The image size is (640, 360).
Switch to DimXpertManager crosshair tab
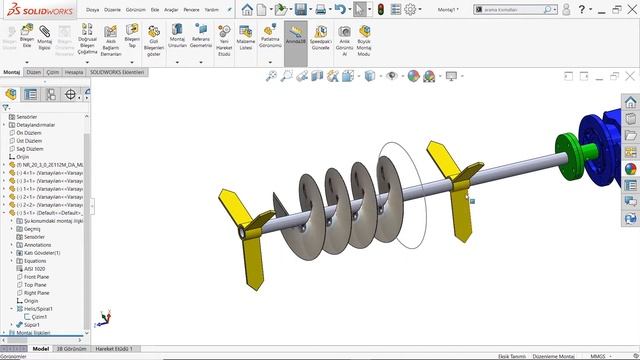pyautogui.click(x=70, y=94)
